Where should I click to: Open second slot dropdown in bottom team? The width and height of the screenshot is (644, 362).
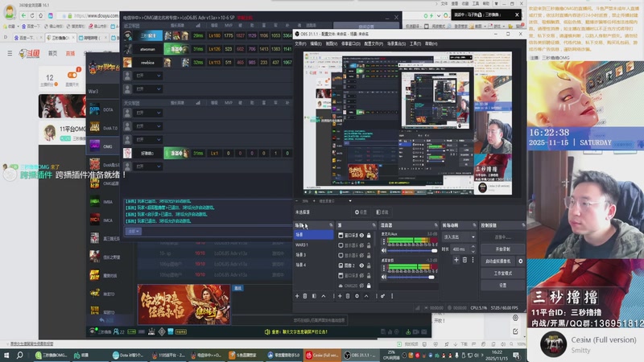click(148, 126)
